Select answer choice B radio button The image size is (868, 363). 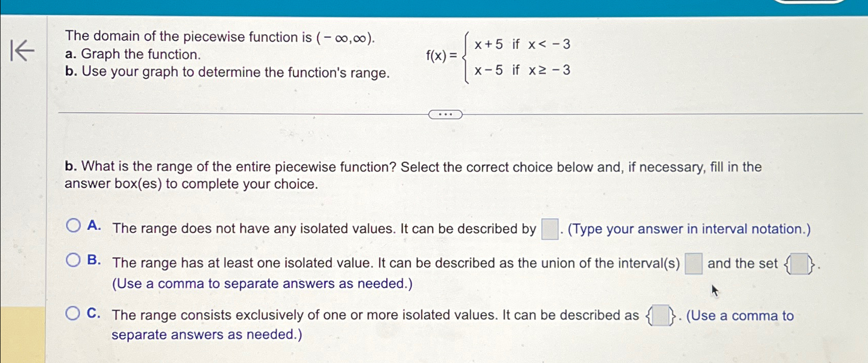click(73, 259)
